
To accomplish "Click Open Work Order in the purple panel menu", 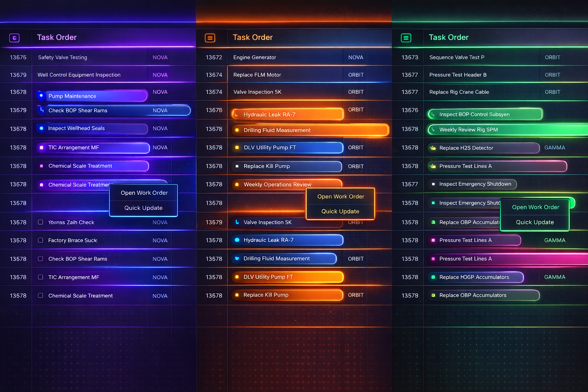I will click(144, 193).
